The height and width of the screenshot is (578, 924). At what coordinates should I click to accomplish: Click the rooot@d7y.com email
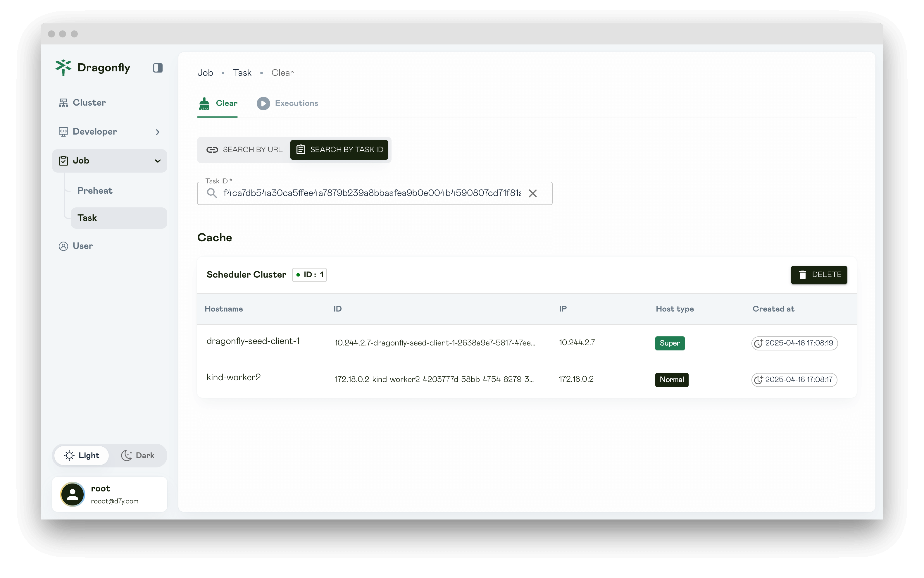(x=115, y=501)
